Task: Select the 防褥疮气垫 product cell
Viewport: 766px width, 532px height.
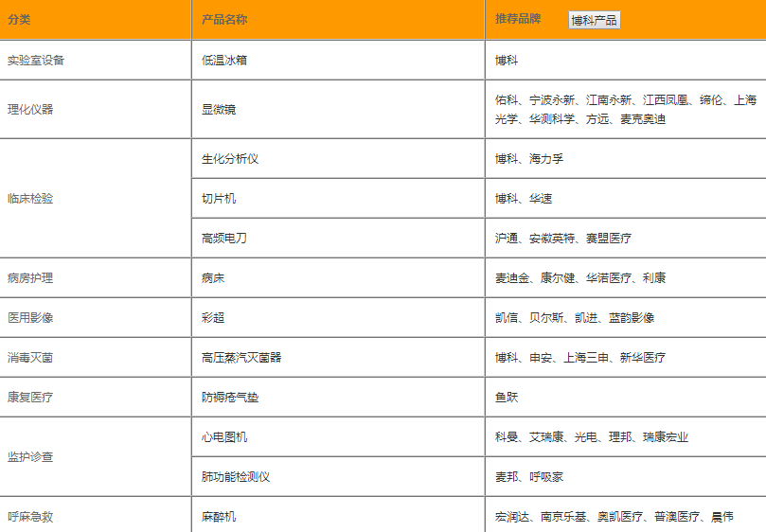Action: click(x=338, y=398)
